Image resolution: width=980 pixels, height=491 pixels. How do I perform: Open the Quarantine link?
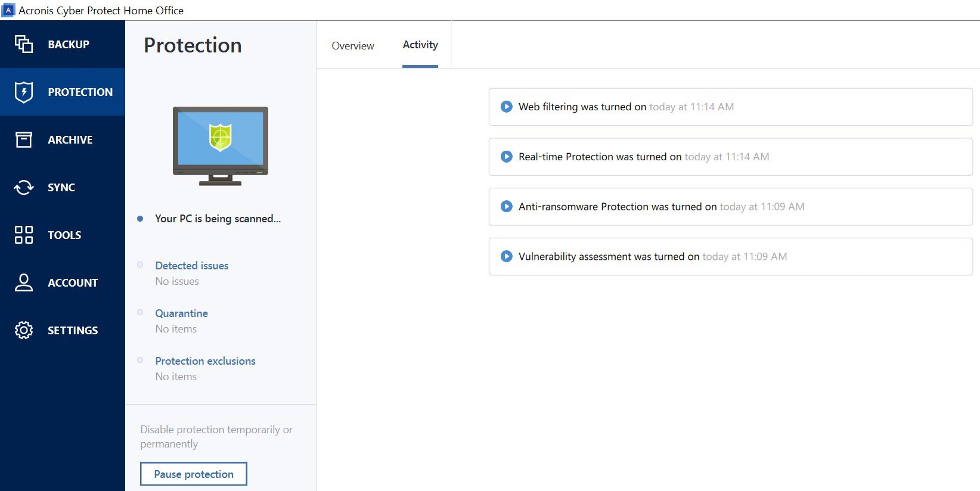[181, 313]
